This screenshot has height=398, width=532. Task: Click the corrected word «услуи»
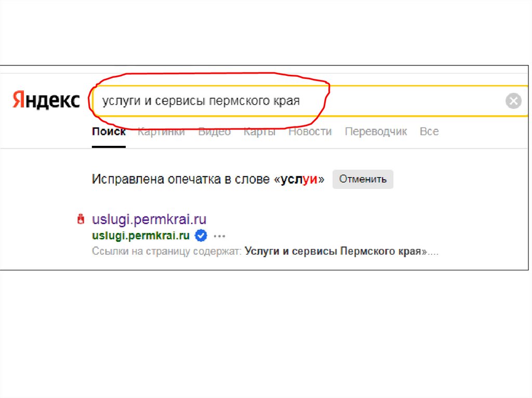299,180
